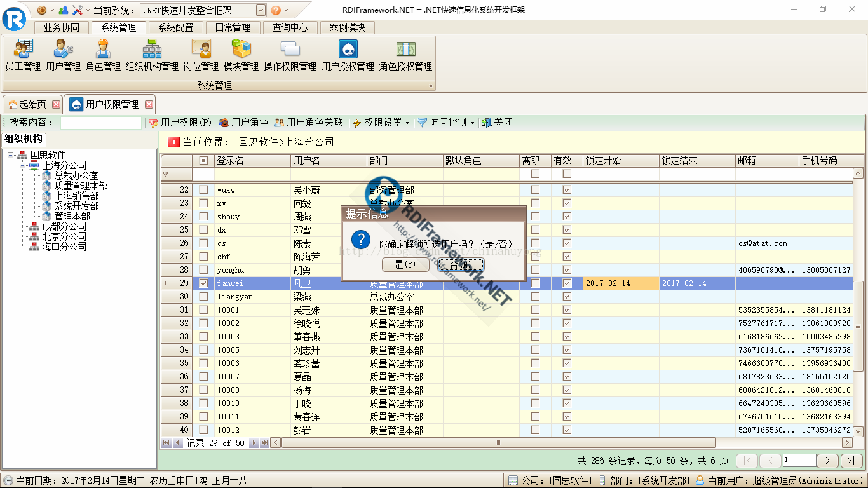Switch to 案例模块 ribbon tab
This screenshot has width=868, height=488.
tap(348, 27)
